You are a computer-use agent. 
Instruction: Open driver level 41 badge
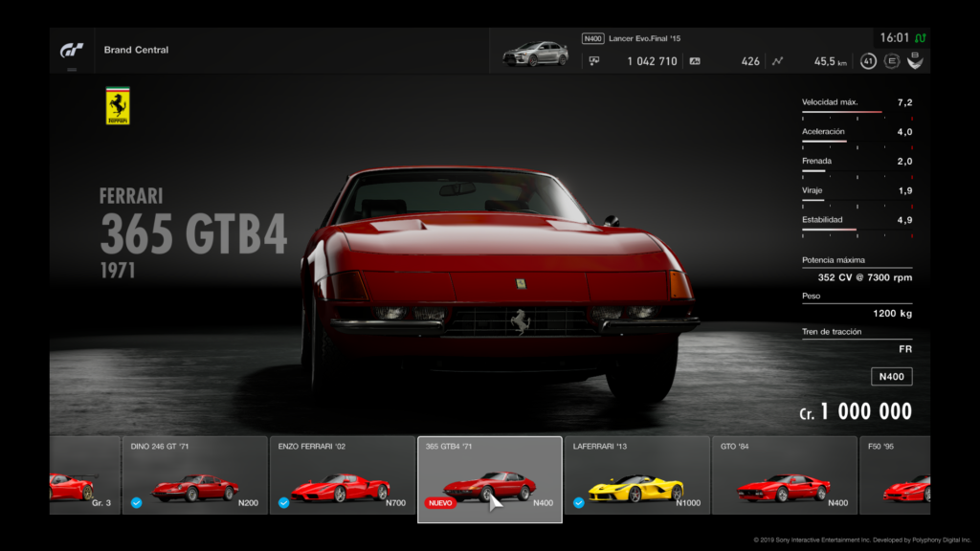(x=868, y=61)
